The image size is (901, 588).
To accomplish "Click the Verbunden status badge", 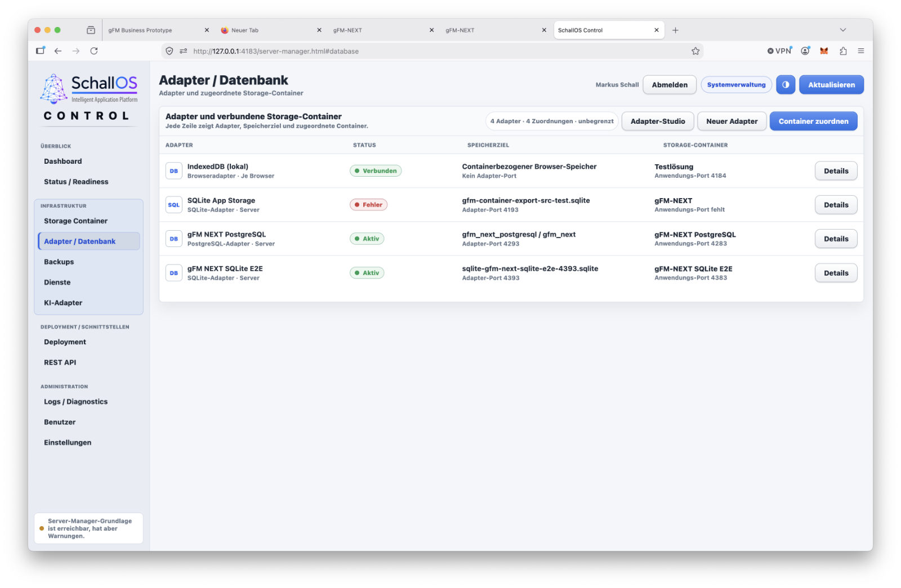I will pos(376,171).
